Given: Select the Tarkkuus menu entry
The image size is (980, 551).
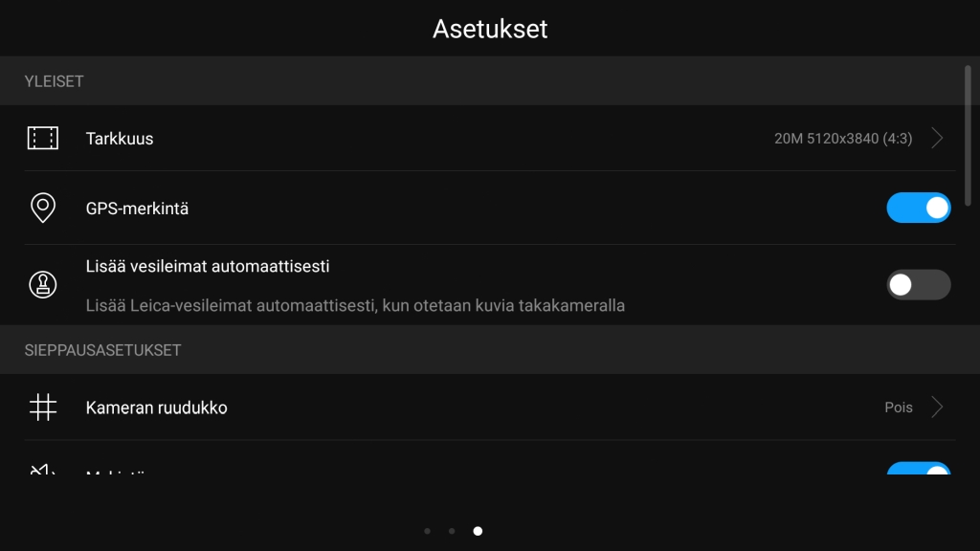Looking at the screenshot, I should (x=120, y=139).
